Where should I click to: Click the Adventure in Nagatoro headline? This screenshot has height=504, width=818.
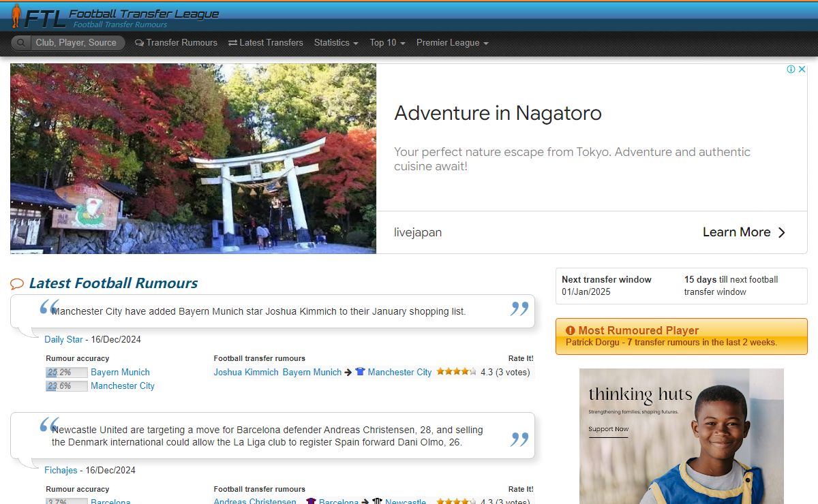[498, 113]
